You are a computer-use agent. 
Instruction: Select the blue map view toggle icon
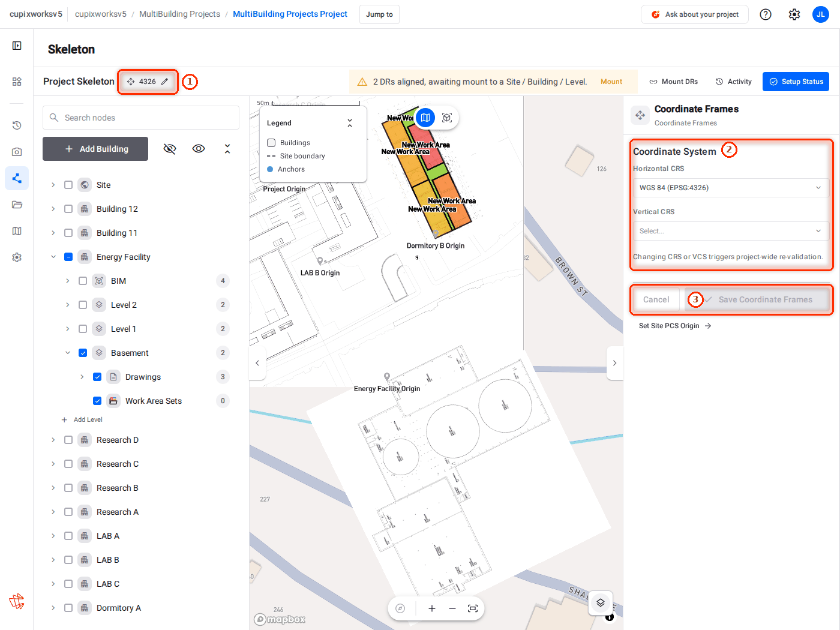point(425,118)
